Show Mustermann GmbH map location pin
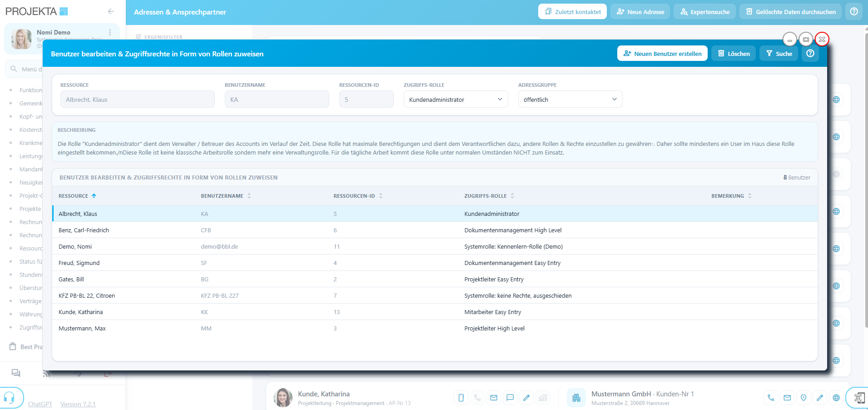This screenshot has height=410, width=868. [804, 398]
